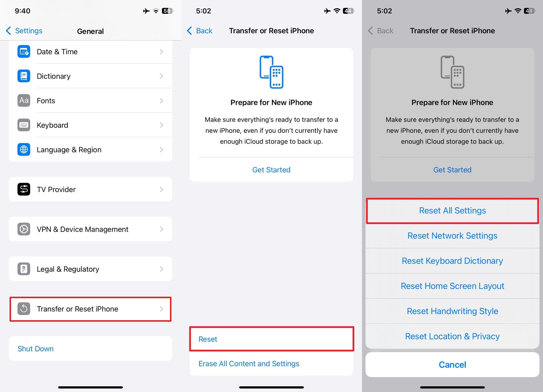Expand the Dictionary row chevron
This screenshot has width=543, height=392.
(x=161, y=76)
